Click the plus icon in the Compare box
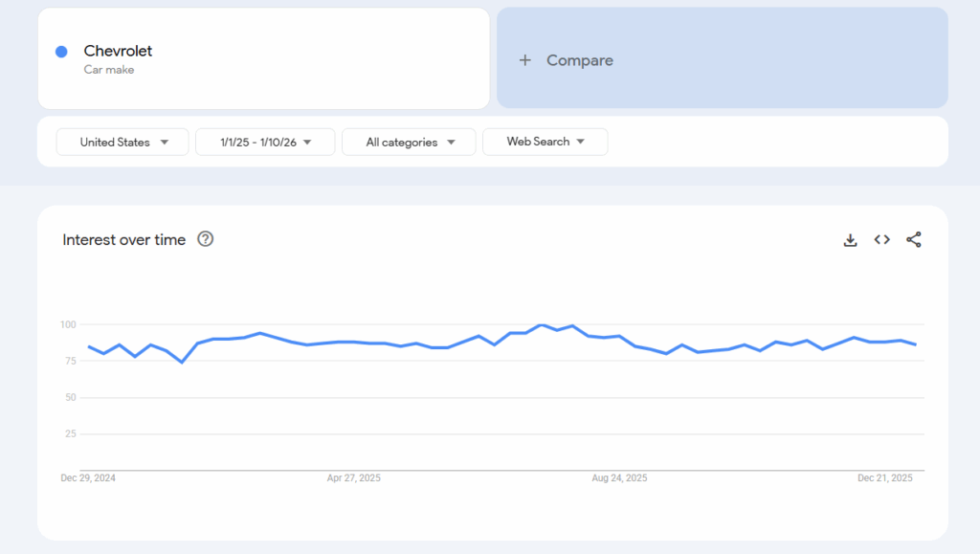Image resolution: width=980 pixels, height=554 pixels. click(524, 59)
